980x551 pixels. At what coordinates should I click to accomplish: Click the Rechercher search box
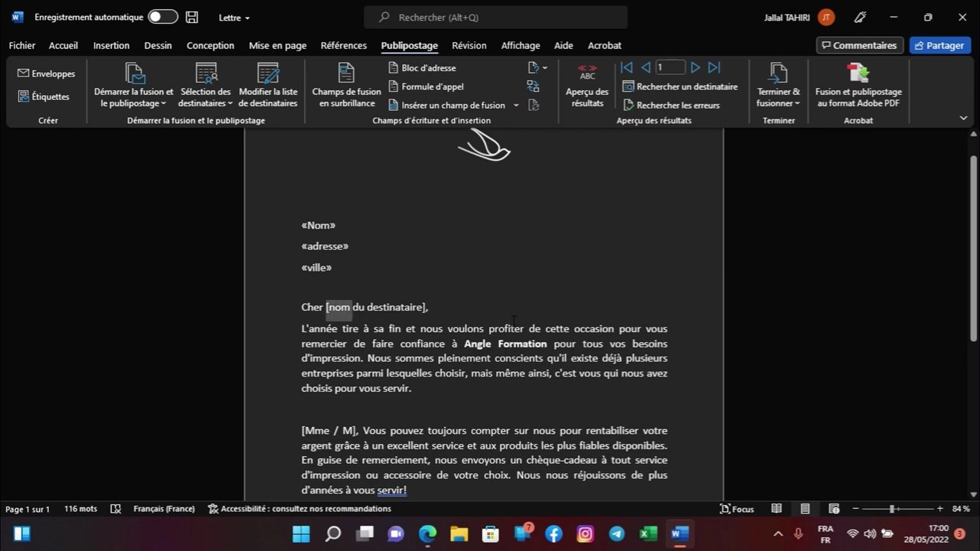pyautogui.click(x=495, y=17)
